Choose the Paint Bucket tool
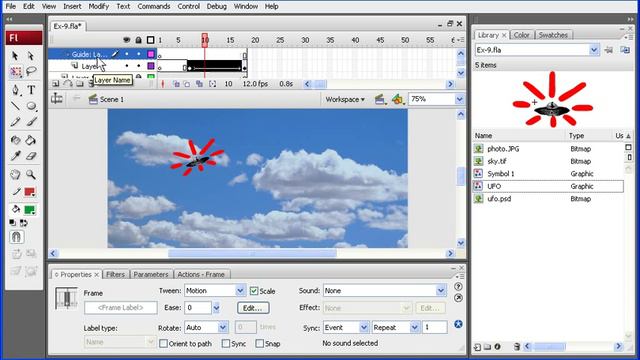This screenshot has width=640, height=360. (x=31, y=140)
